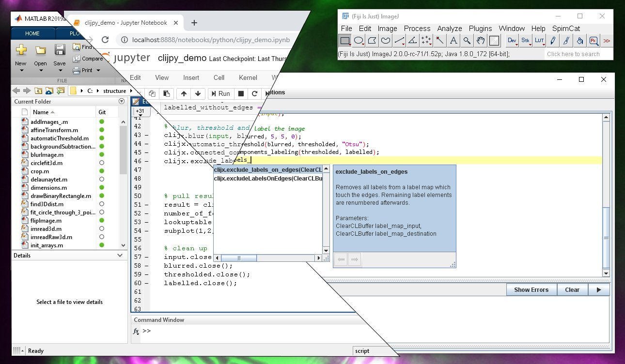Open Jupyter Kernel menu
625x364 pixels.
pyautogui.click(x=248, y=77)
